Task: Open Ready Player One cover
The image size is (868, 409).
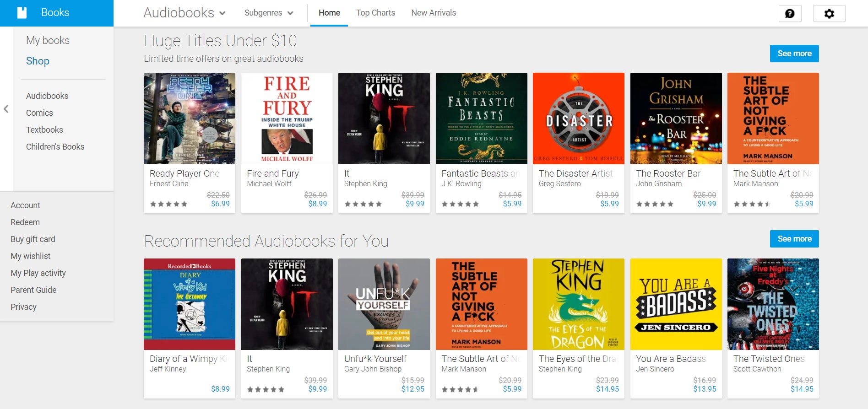Action: click(x=190, y=118)
